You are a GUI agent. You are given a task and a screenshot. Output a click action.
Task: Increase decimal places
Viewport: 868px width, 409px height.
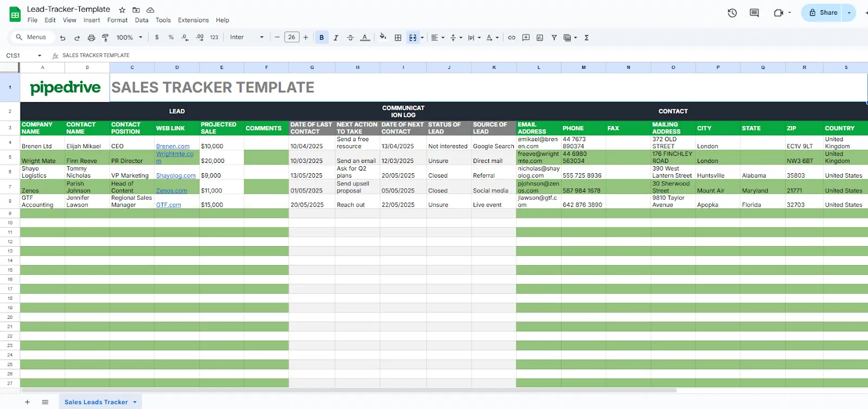pos(200,37)
